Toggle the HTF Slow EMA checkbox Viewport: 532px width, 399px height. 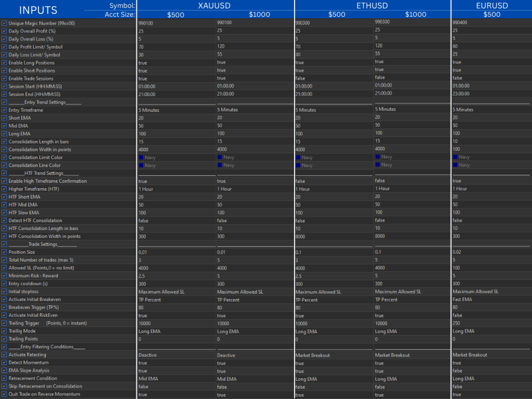(x=4, y=212)
